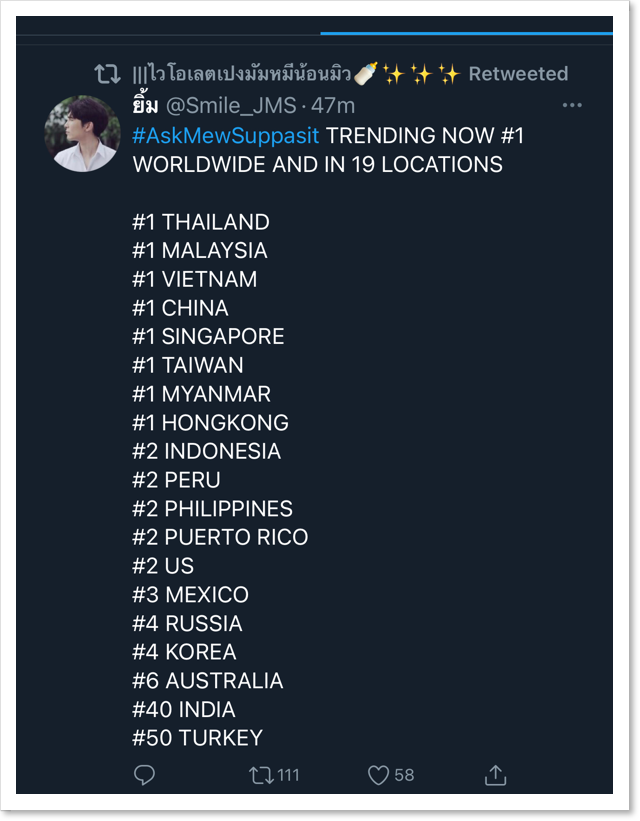Switch to the inactive left tab at top
This screenshot has height=821, width=640.
[168, 27]
